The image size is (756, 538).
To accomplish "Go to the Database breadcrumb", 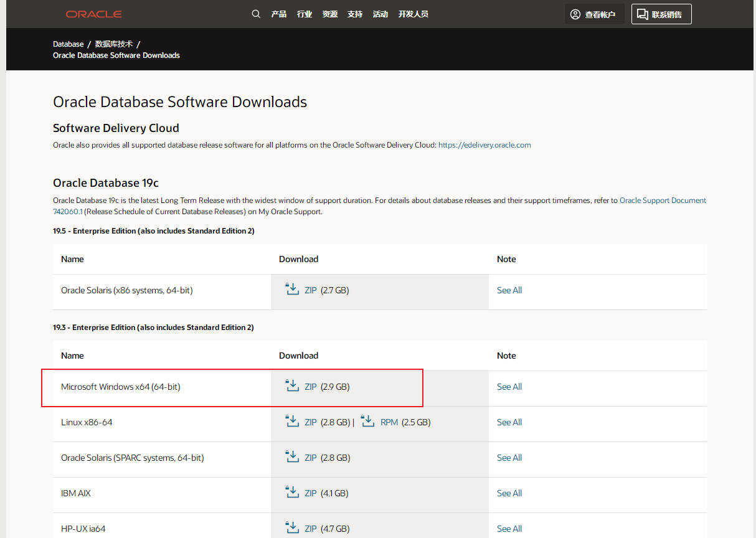I will point(69,44).
